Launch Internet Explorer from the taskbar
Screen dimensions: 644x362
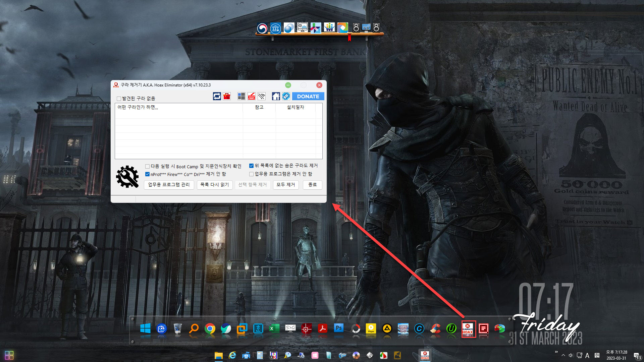click(232, 355)
